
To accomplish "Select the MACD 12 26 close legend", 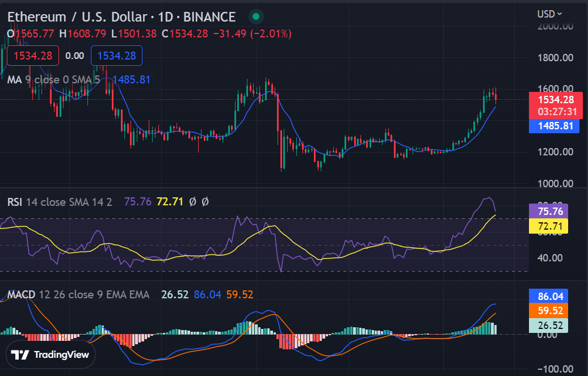I will pos(78,295).
